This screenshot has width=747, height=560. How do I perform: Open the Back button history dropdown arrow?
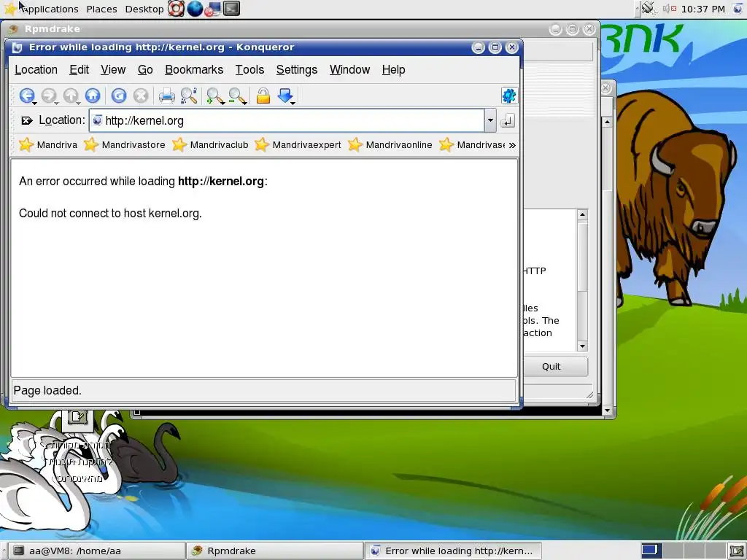35,103
